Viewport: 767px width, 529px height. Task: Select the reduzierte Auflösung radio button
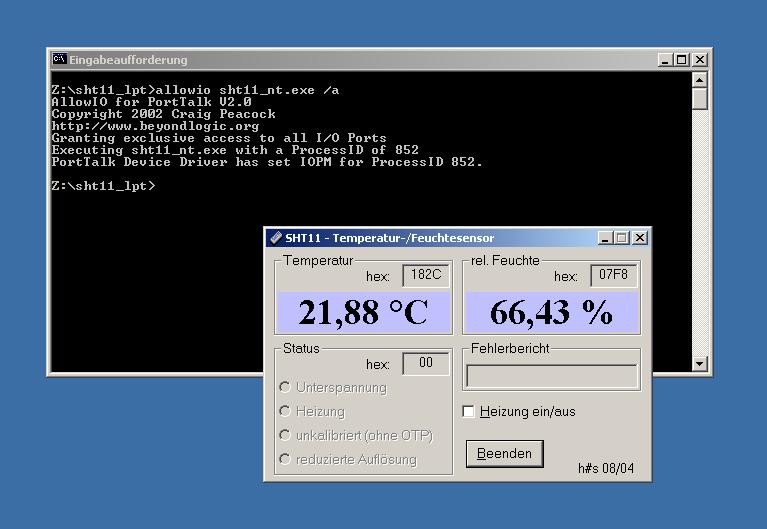(285, 459)
